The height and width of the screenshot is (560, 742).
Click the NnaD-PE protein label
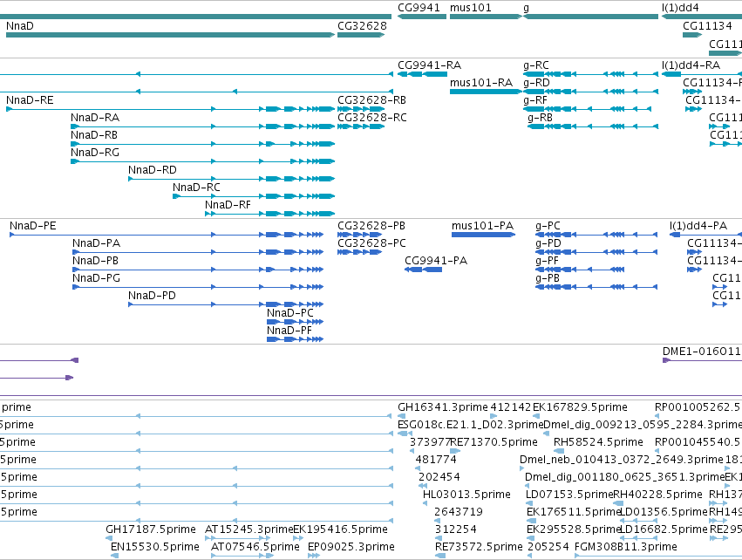(x=32, y=226)
